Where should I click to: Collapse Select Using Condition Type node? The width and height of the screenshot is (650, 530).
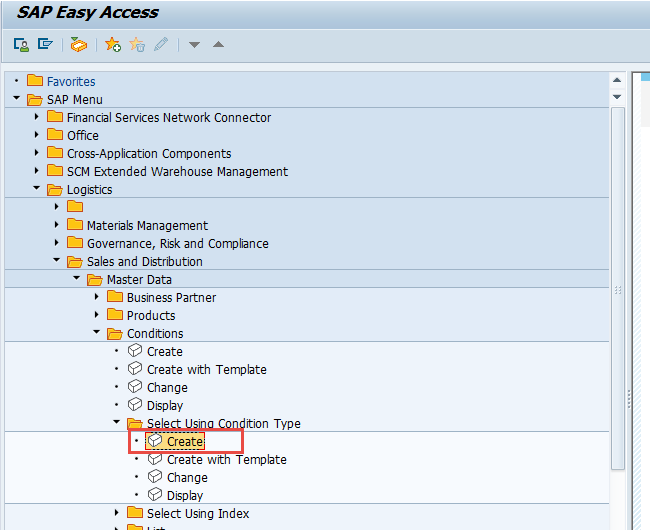pyautogui.click(x=116, y=422)
